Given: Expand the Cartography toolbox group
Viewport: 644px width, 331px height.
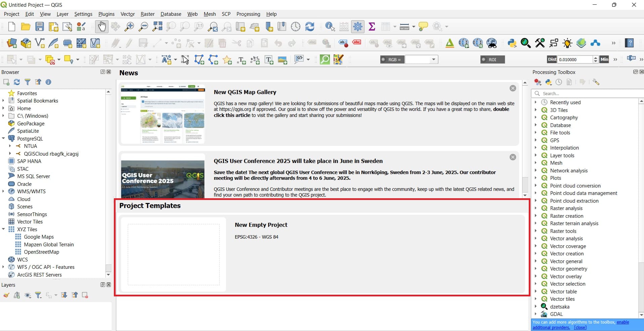Looking at the screenshot, I should point(535,118).
